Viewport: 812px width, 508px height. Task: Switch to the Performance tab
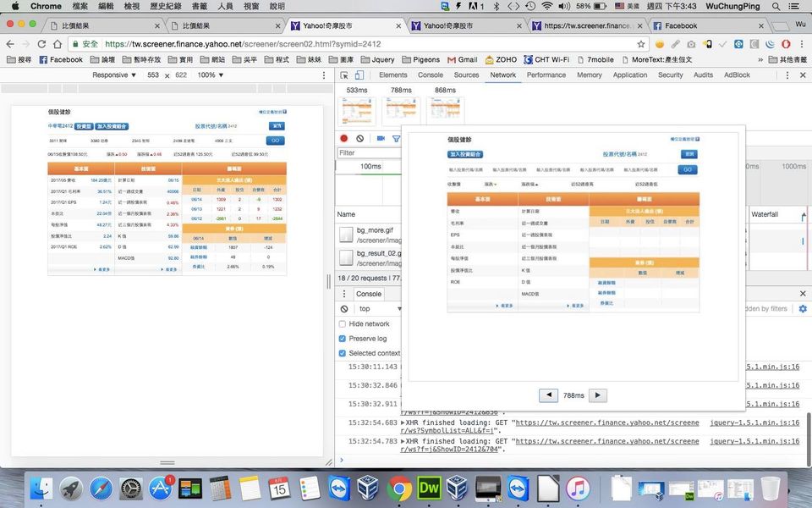click(546, 75)
